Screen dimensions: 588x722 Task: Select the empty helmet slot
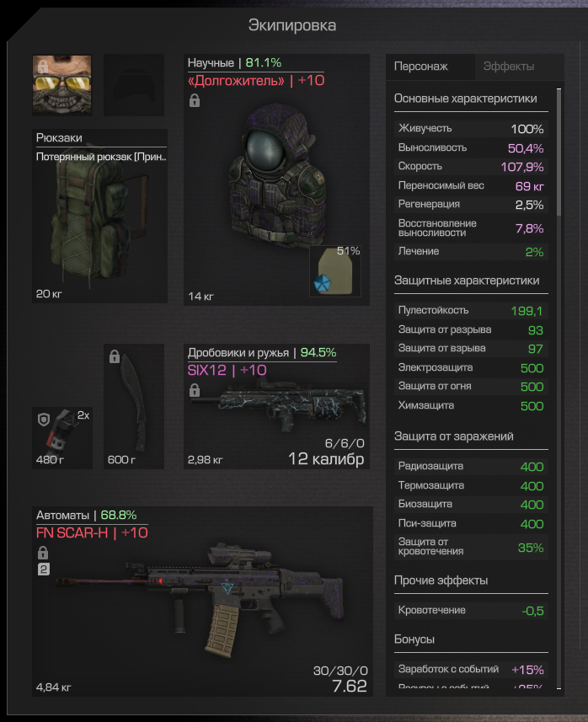coord(134,85)
